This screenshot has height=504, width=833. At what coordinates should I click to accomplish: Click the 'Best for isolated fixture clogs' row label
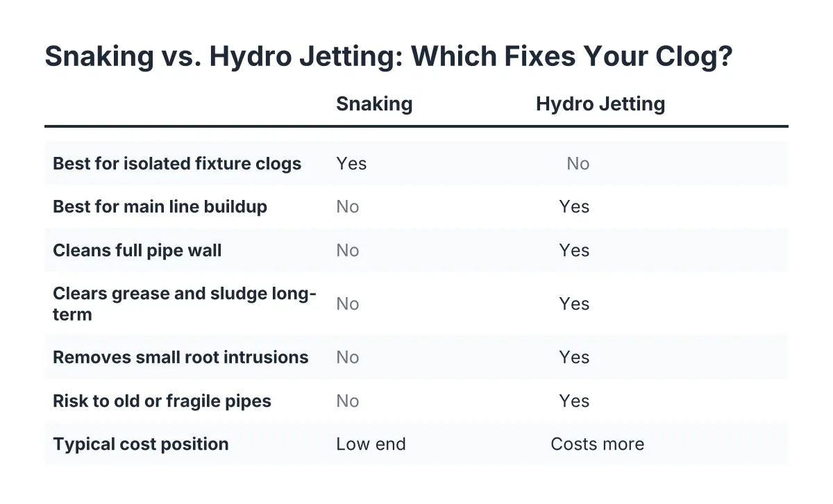point(177,164)
